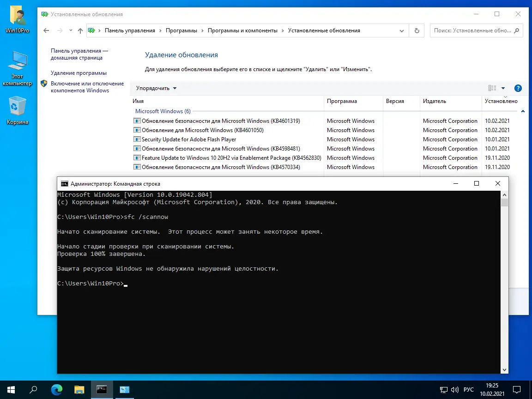Image resolution: width=532 pixels, height=399 pixels.
Task: Open the 'Упорядочить' dropdown menu
Action: point(156,88)
